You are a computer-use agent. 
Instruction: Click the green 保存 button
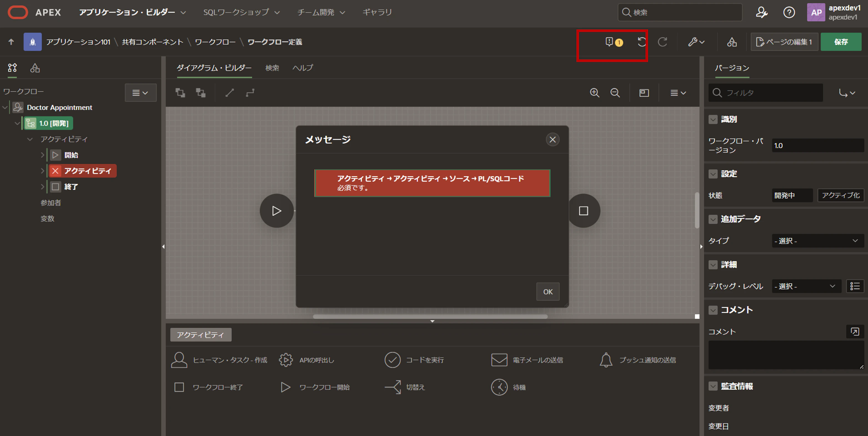[x=841, y=42]
